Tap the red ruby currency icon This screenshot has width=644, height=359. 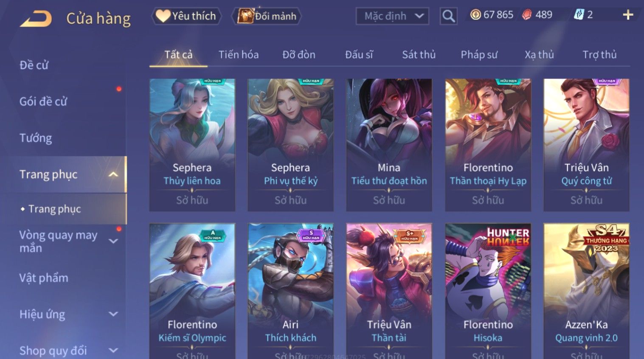pyautogui.click(x=527, y=15)
